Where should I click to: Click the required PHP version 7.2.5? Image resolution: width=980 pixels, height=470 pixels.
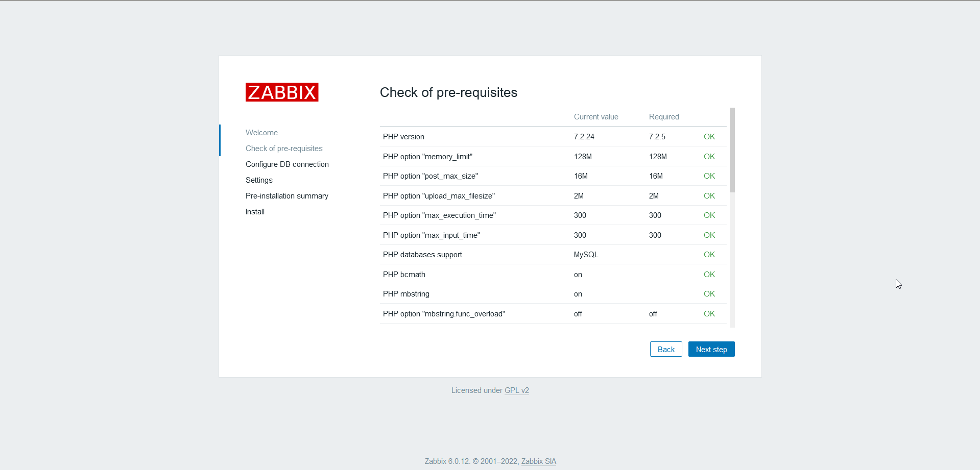pyautogui.click(x=657, y=137)
